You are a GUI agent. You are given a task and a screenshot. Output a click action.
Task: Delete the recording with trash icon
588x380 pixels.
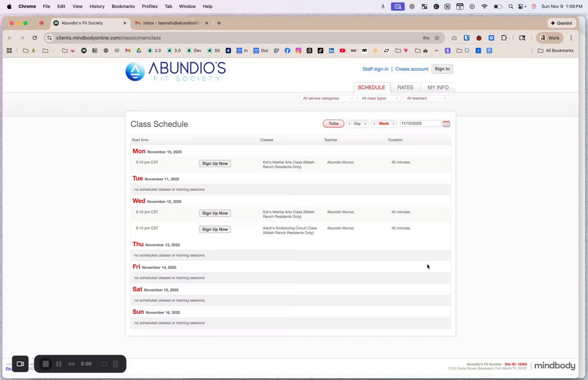tap(116, 364)
